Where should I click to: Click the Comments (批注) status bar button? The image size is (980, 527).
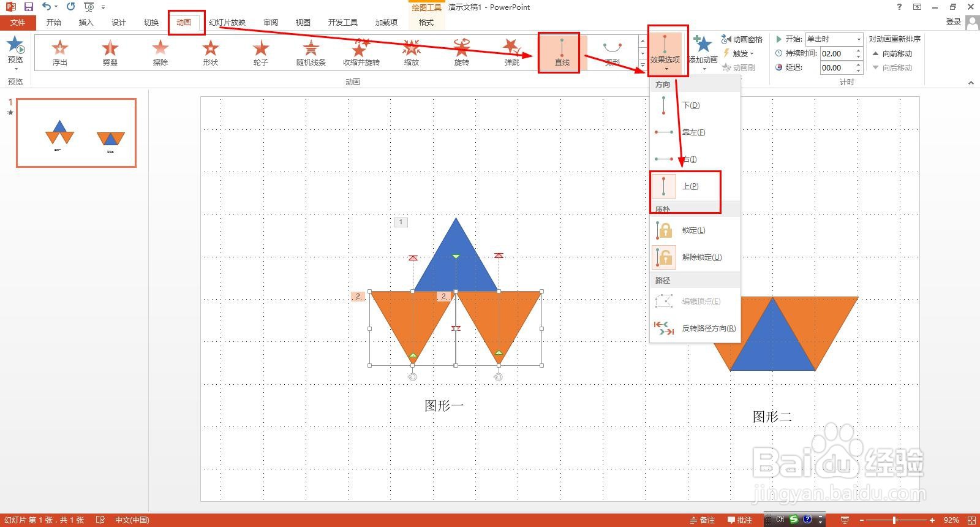[x=740, y=520]
